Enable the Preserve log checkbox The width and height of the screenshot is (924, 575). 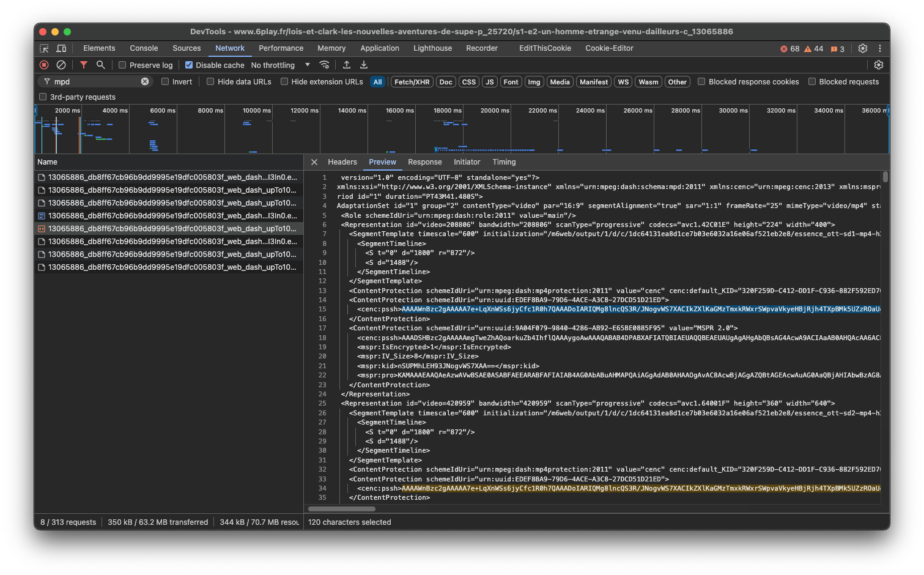pyautogui.click(x=122, y=65)
